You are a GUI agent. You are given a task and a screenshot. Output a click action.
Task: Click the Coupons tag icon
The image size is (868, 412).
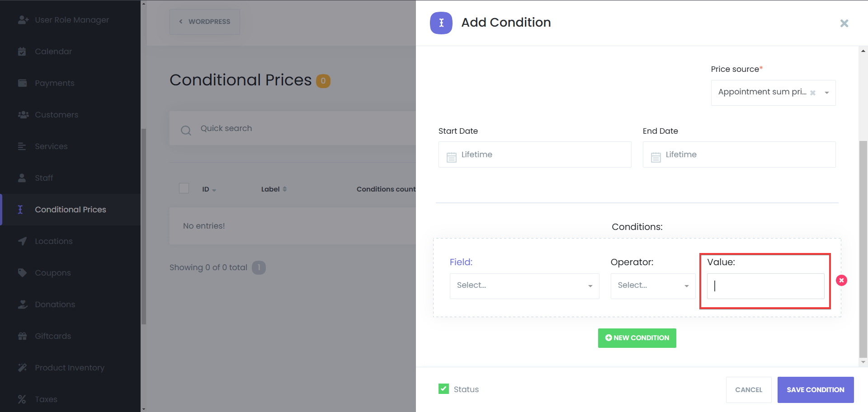click(x=22, y=273)
